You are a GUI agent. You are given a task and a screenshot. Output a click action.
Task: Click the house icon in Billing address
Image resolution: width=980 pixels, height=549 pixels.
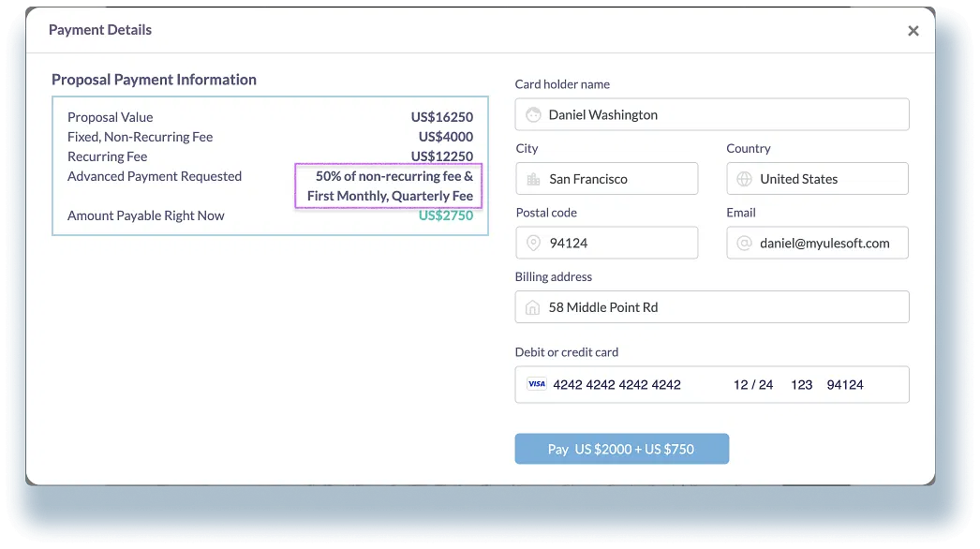pos(532,307)
